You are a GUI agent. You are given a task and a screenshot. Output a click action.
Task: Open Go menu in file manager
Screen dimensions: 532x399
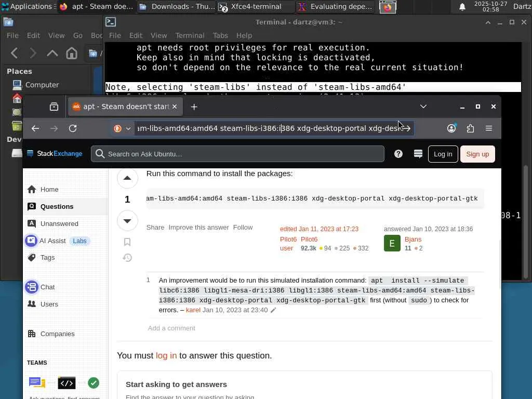tap(78, 35)
